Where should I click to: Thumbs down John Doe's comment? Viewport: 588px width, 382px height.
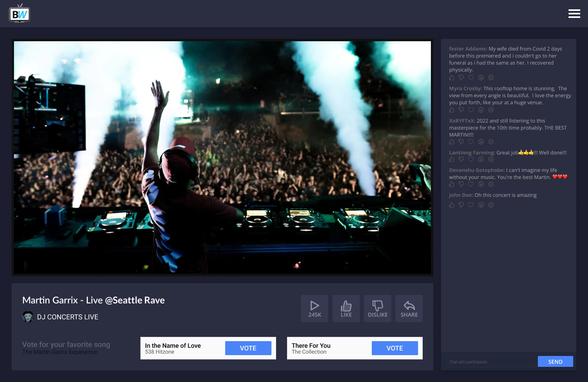tap(461, 205)
